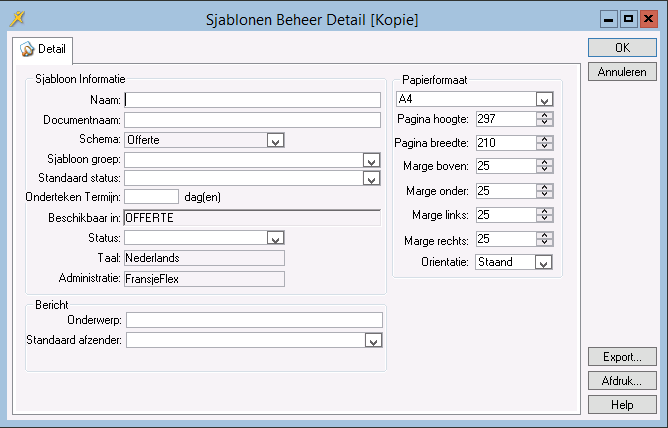Expand the Standaard afzender dropdown

373,341
